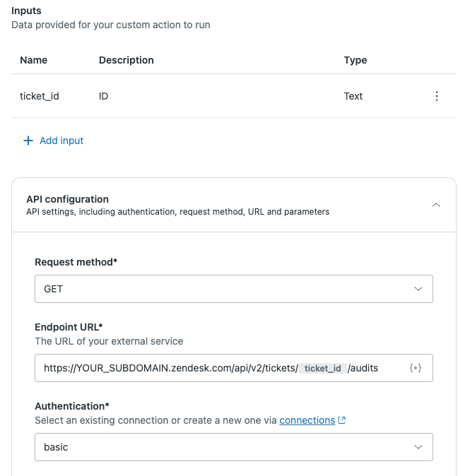458x476 pixels.
Task: Click the Type column header
Action: click(x=356, y=60)
